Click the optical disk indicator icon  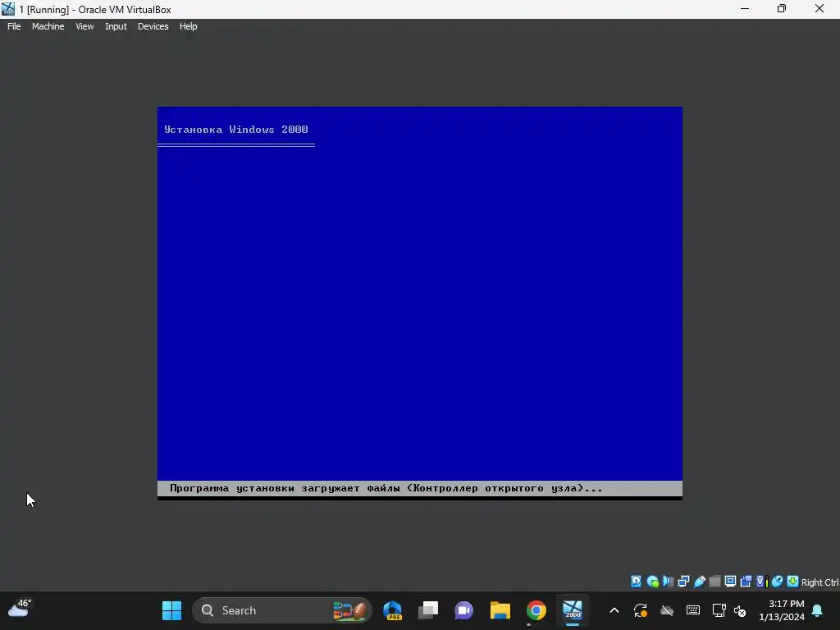pos(652,582)
